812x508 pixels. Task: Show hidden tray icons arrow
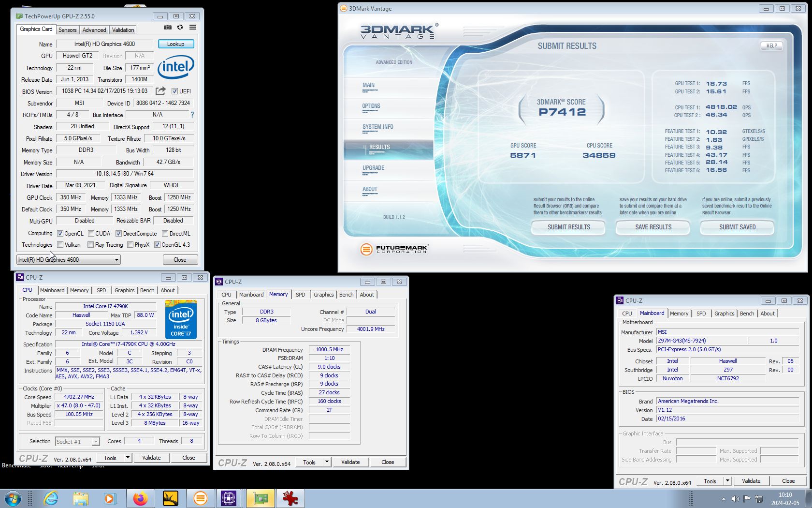724,499
